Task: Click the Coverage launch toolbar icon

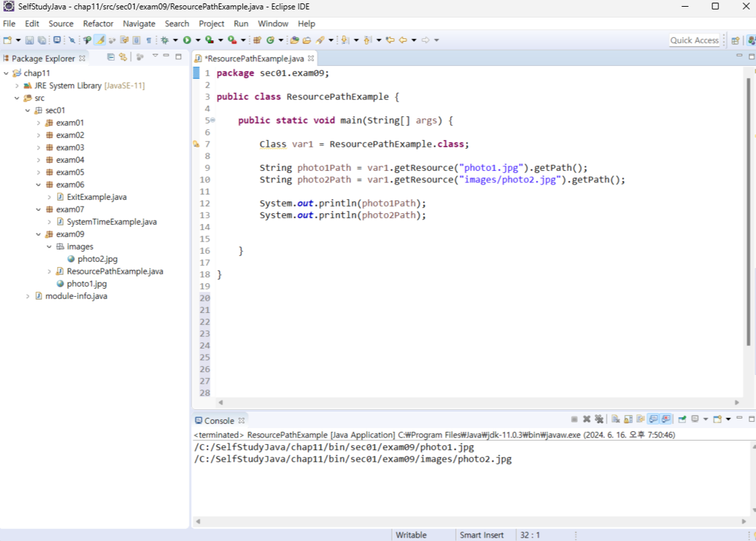Action: coord(209,40)
